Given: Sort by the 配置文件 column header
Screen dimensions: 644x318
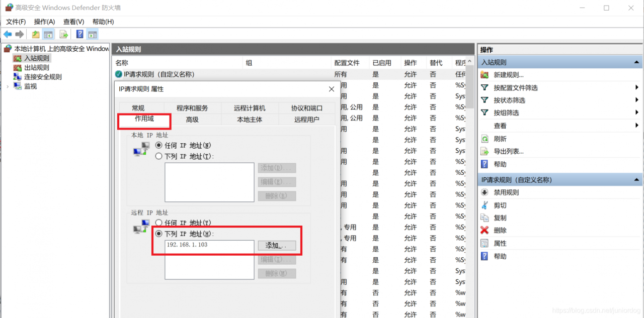Looking at the screenshot, I should click(x=350, y=63).
